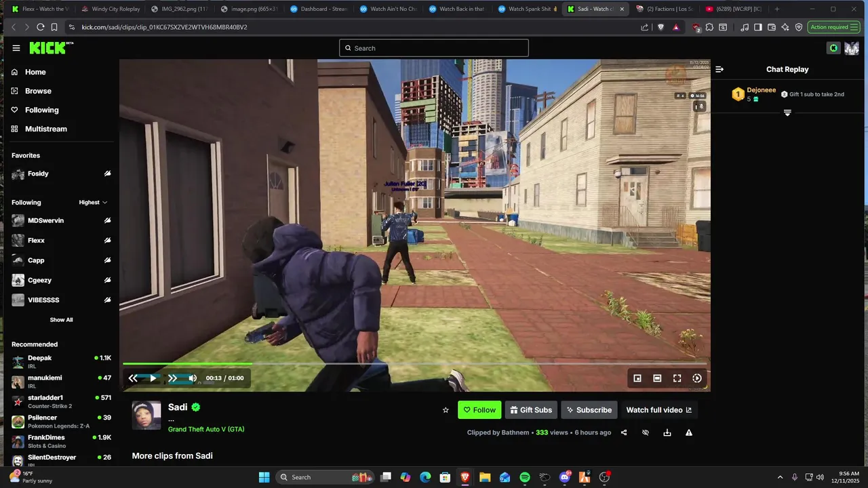Screen dimensions: 868x488
Task: Favorite this clip with star icon
Action: 446,410
